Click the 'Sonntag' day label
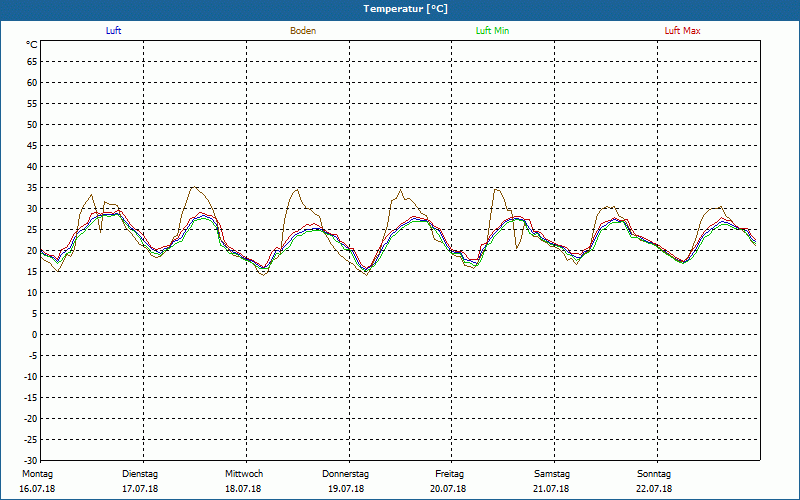 (654, 474)
